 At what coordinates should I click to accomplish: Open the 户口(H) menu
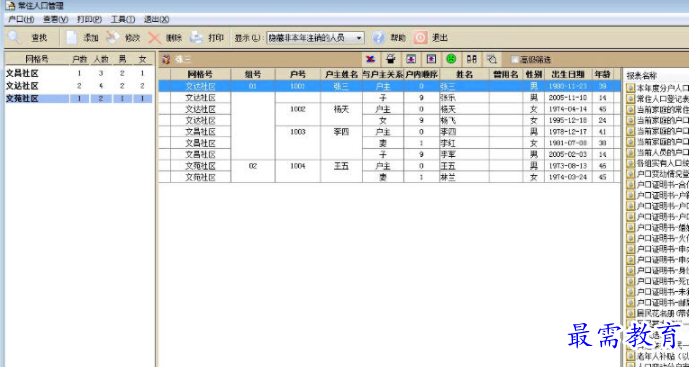click(x=22, y=19)
